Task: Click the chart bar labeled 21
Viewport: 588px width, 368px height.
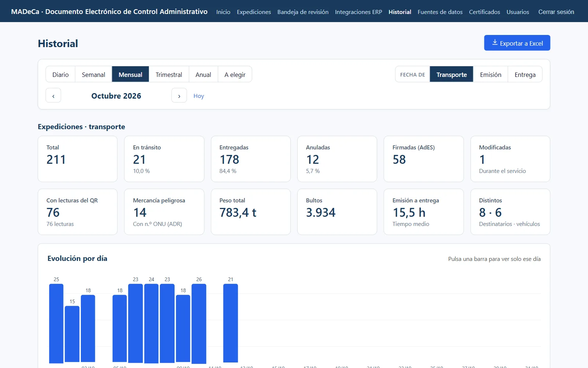Action: coord(230,323)
